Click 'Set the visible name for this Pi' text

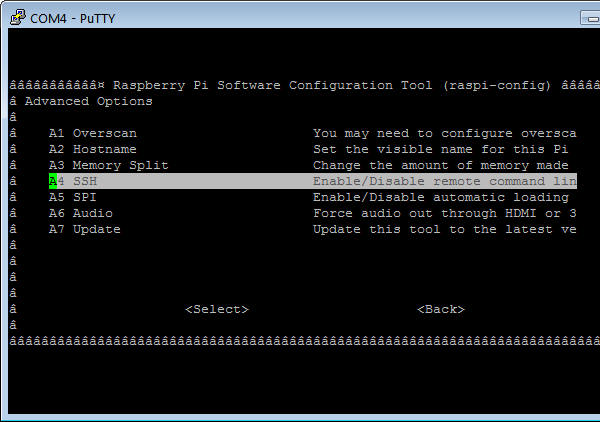(x=440, y=149)
